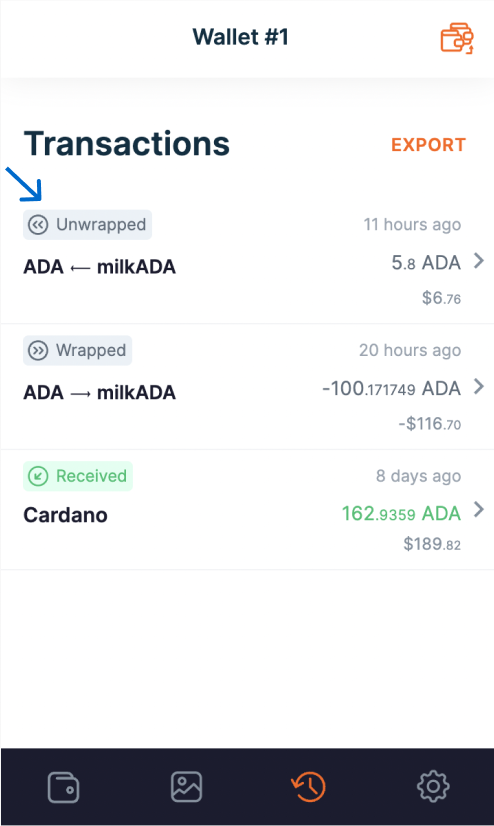The width and height of the screenshot is (494, 826).
Task: Select the Received status label
Action: click(x=91, y=476)
